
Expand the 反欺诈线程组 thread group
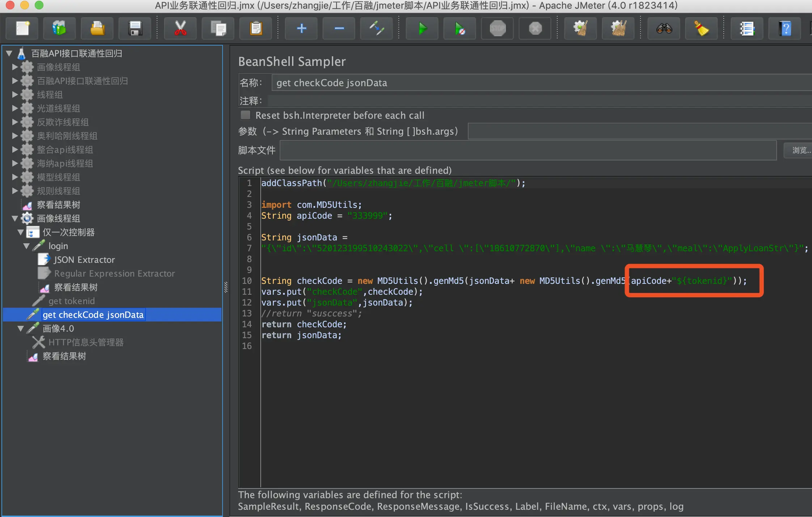coord(15,122)
